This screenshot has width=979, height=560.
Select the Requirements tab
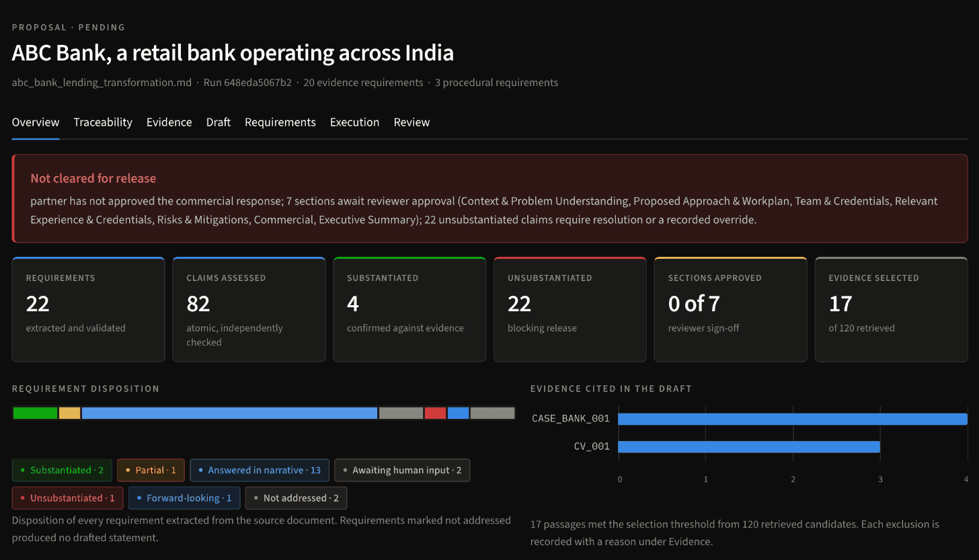[280, 122]
